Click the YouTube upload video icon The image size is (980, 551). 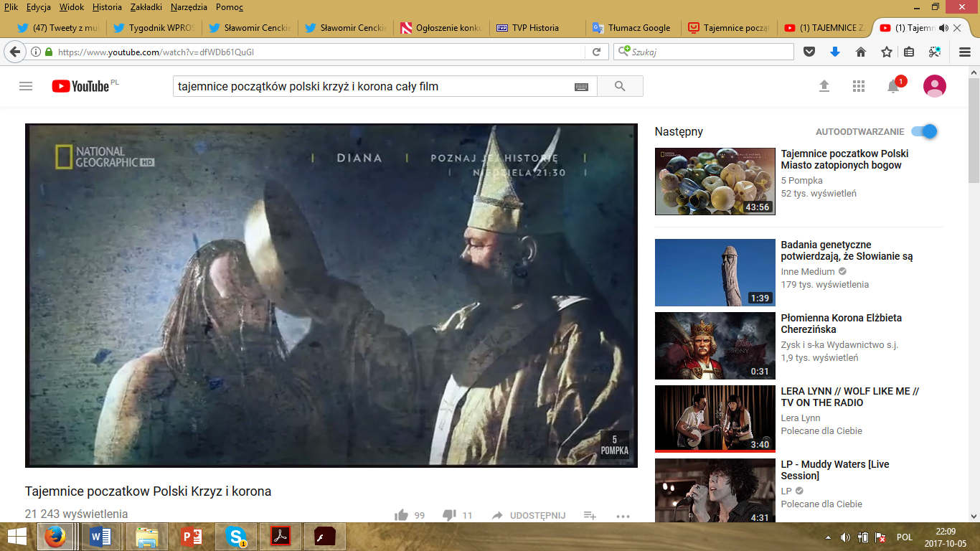pyautogui.click(x=824, y=86)
